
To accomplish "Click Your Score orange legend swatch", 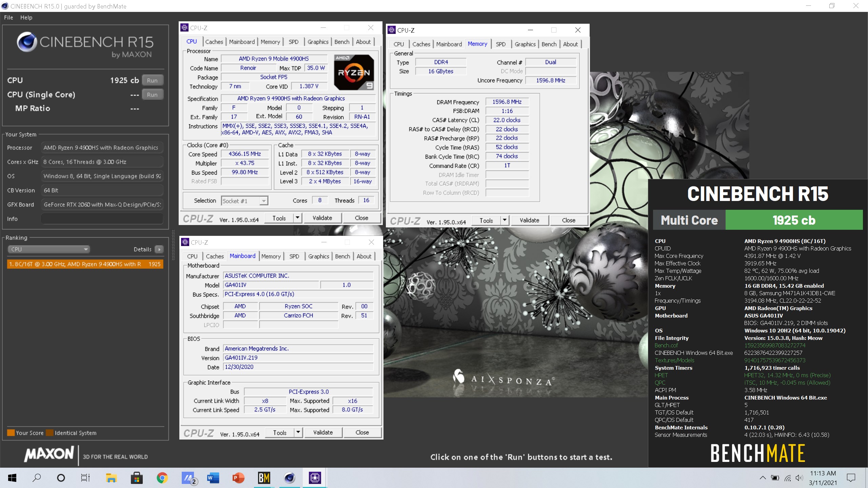I will click(11, 433).
